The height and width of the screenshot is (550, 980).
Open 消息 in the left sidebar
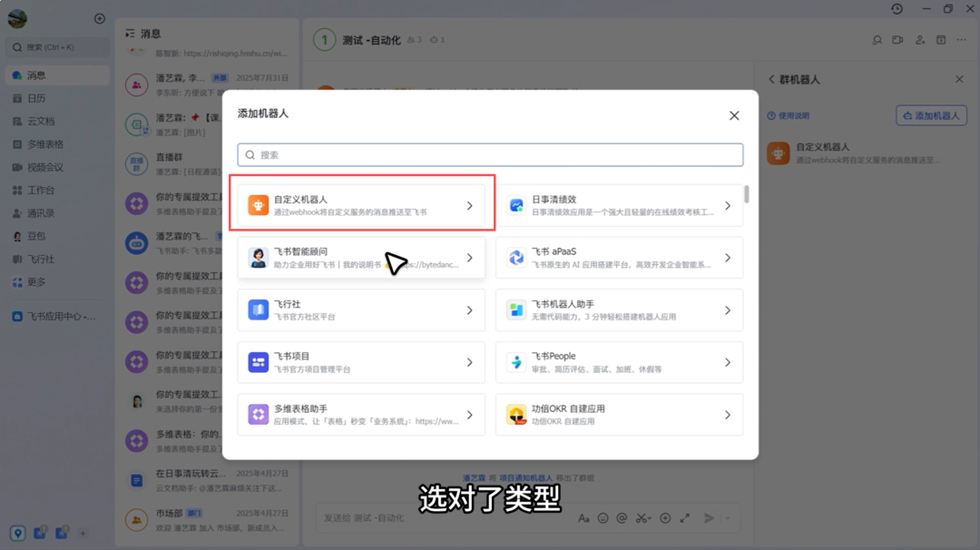(57, 75)
